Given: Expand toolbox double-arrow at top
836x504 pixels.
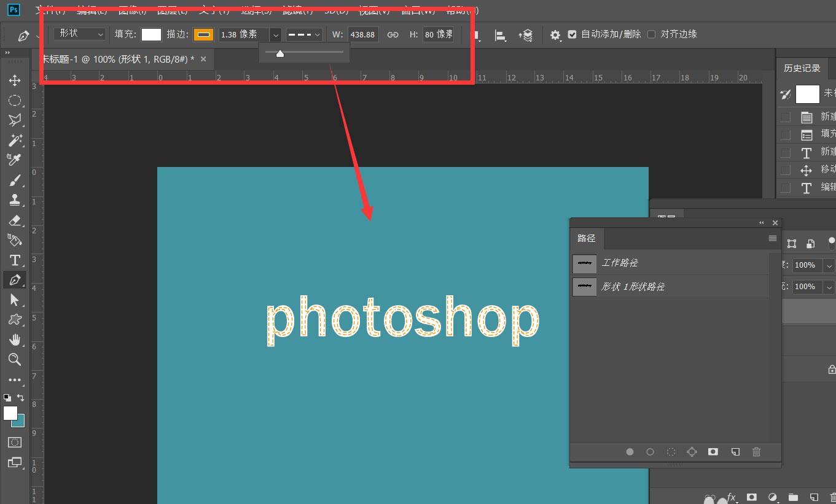Looking at the screenshot, I should (9, 53).
